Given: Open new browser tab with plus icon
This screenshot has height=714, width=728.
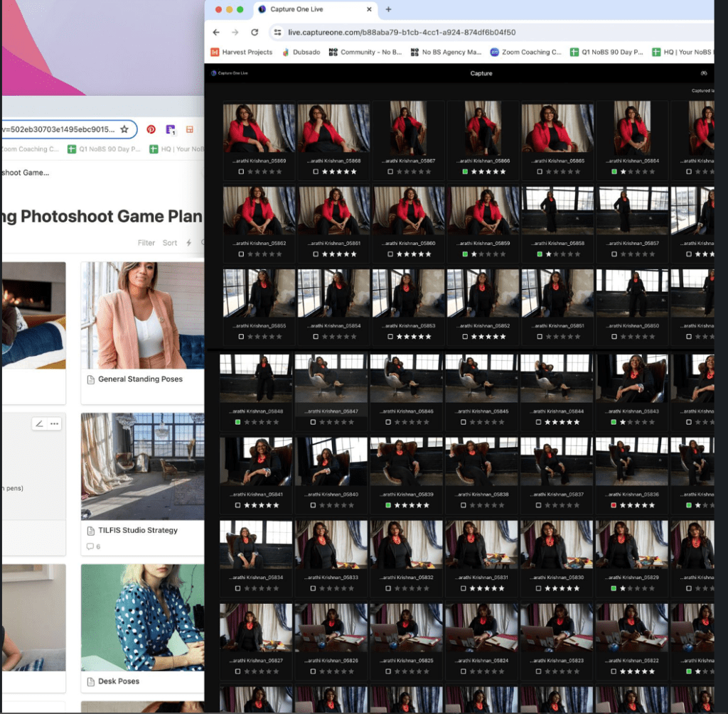Looking at the screenshot, I should tap(388, 9).
